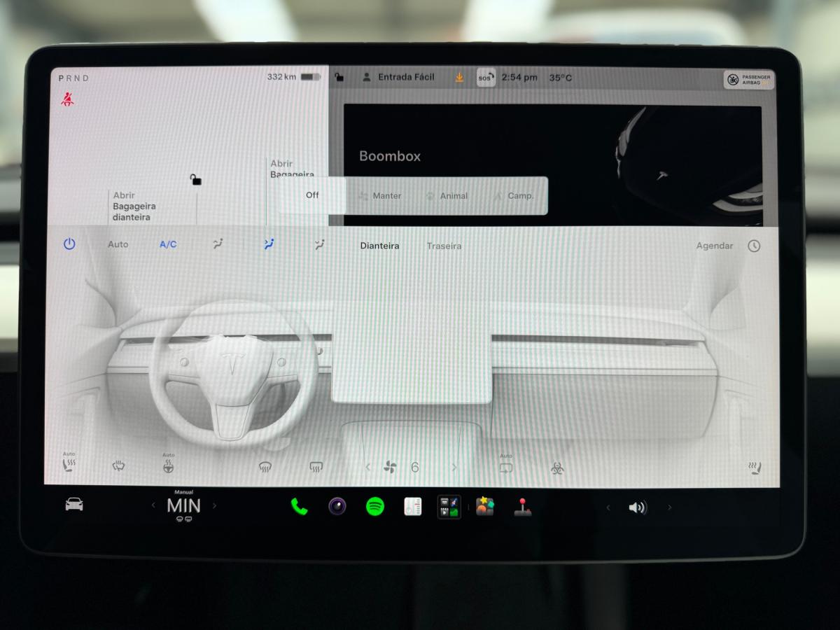Tap the fan speed value 6

415,468
